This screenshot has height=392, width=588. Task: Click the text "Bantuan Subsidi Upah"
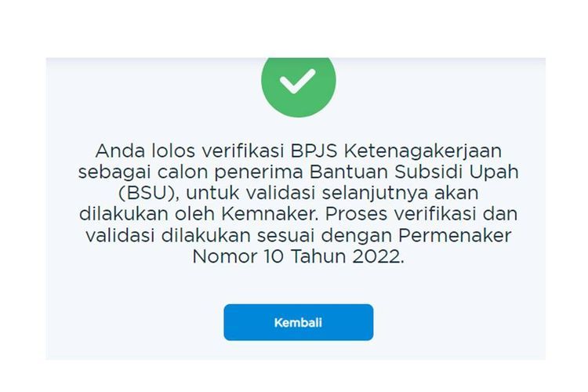pos(415,172)
